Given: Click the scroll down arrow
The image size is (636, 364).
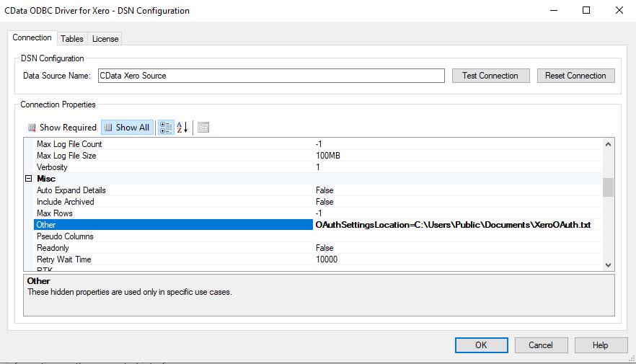Looking at the screenshot, I should (x=608, y=265).
